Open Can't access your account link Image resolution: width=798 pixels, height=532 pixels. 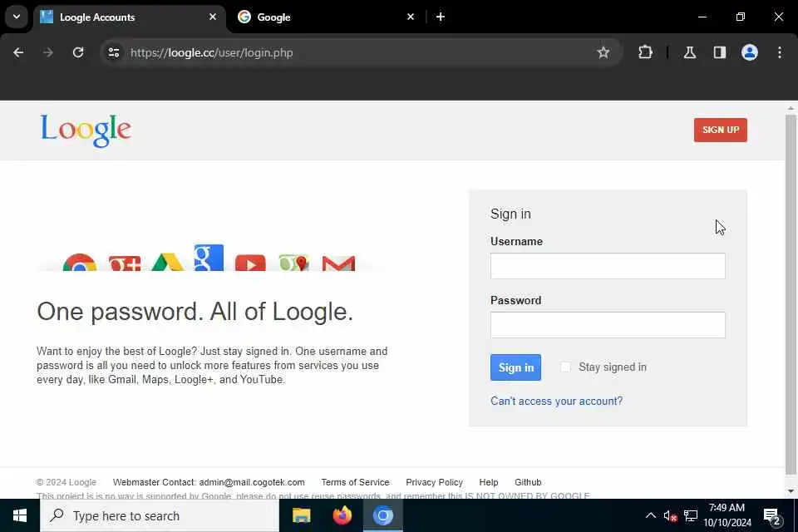point(556,401)
